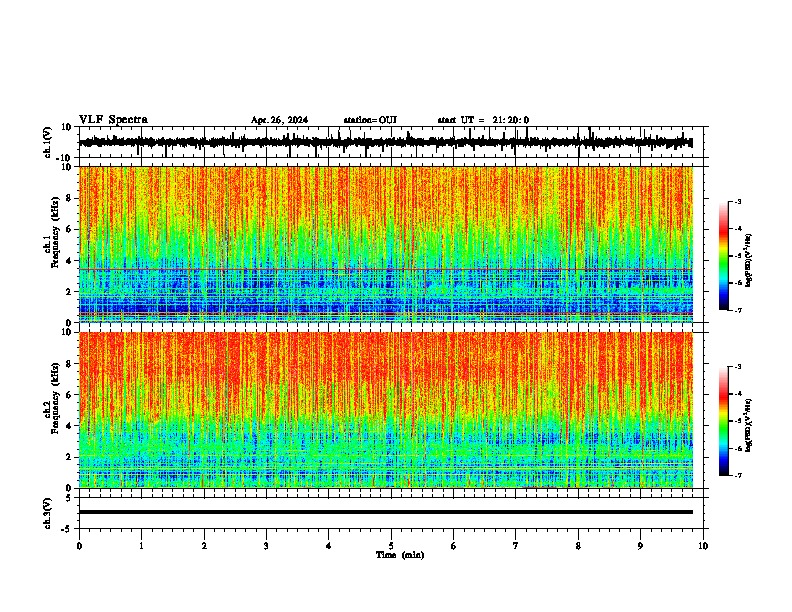Click the "station=OUI" header label

370,120
